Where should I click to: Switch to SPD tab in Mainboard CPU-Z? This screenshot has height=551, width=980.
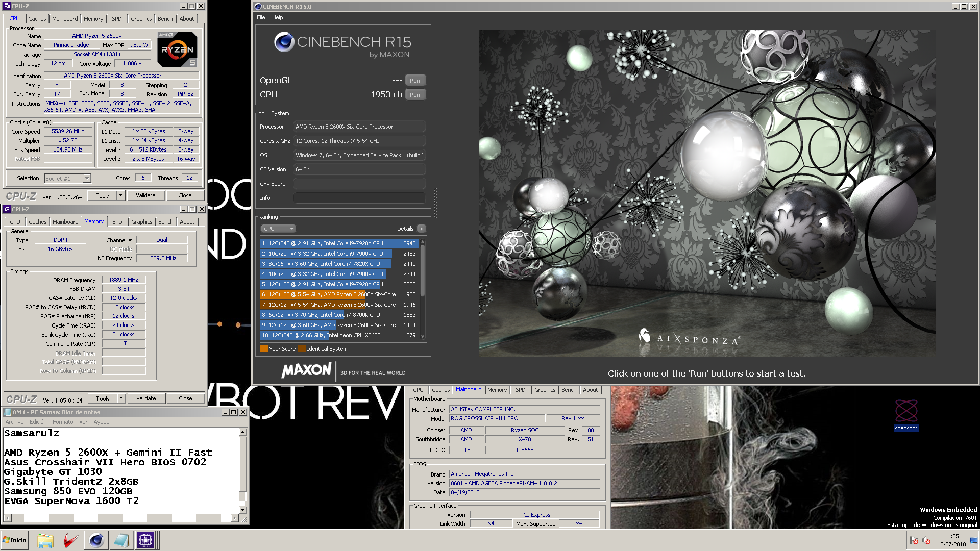tap(520, 390)
